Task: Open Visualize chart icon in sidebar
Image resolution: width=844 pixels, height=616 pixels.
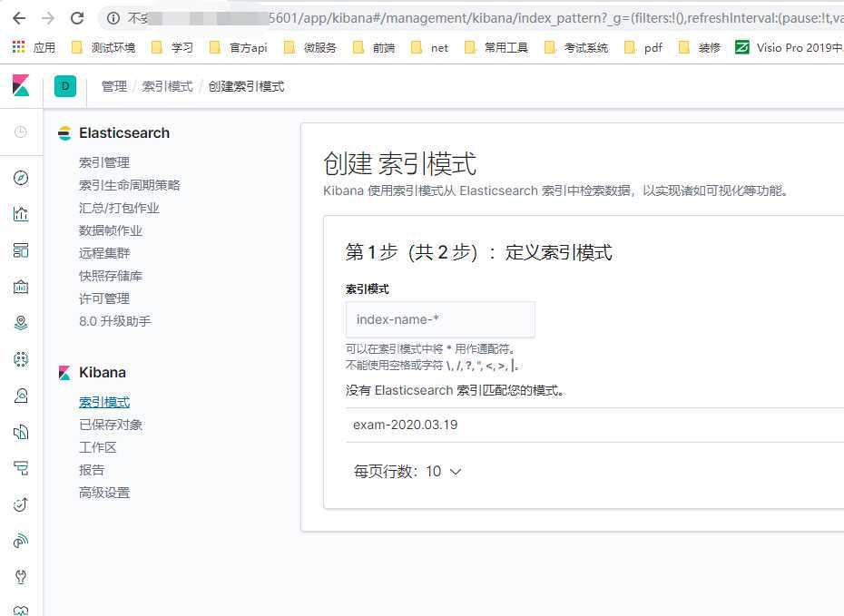Action: point(21,213)
